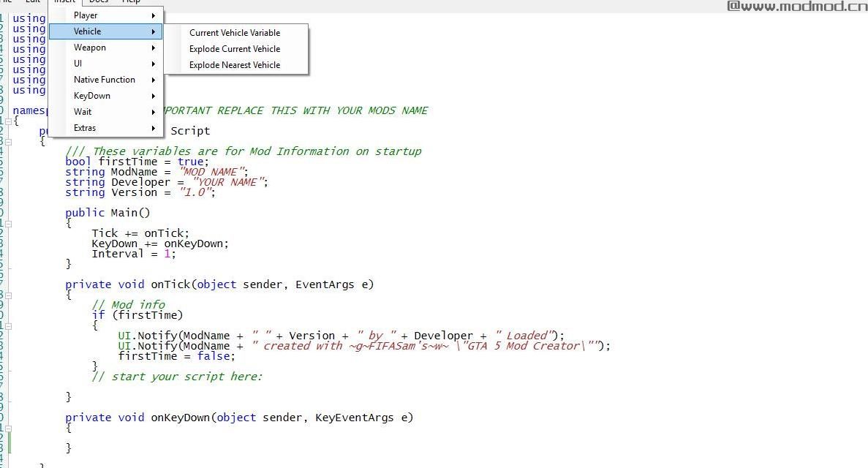Viewport: 868px width, 468px height.
Task: Collapse the Main() constructor fold marker
Action: 8,223
